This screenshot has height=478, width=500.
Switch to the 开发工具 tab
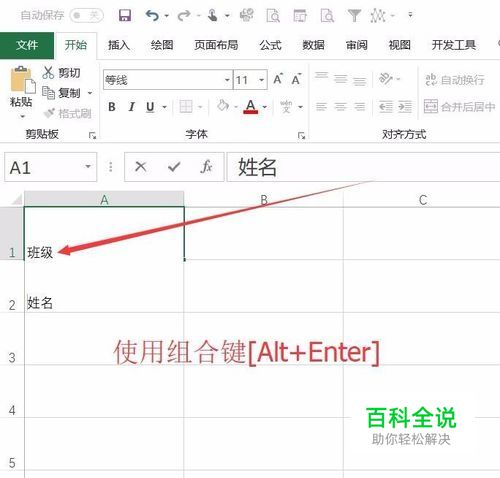point(453,45)
